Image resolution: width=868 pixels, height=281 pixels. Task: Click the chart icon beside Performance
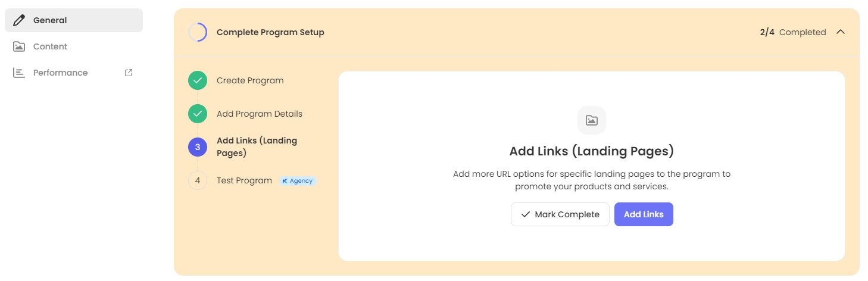point(19,73)
